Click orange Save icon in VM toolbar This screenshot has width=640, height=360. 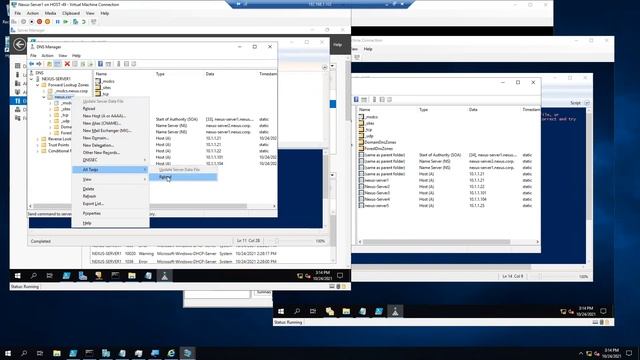pos(47,22)
